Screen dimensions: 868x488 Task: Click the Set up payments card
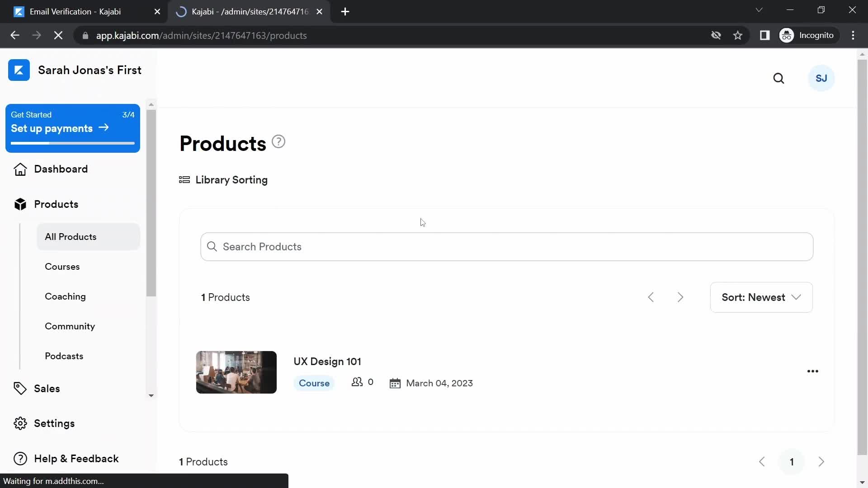coord(73,128)
